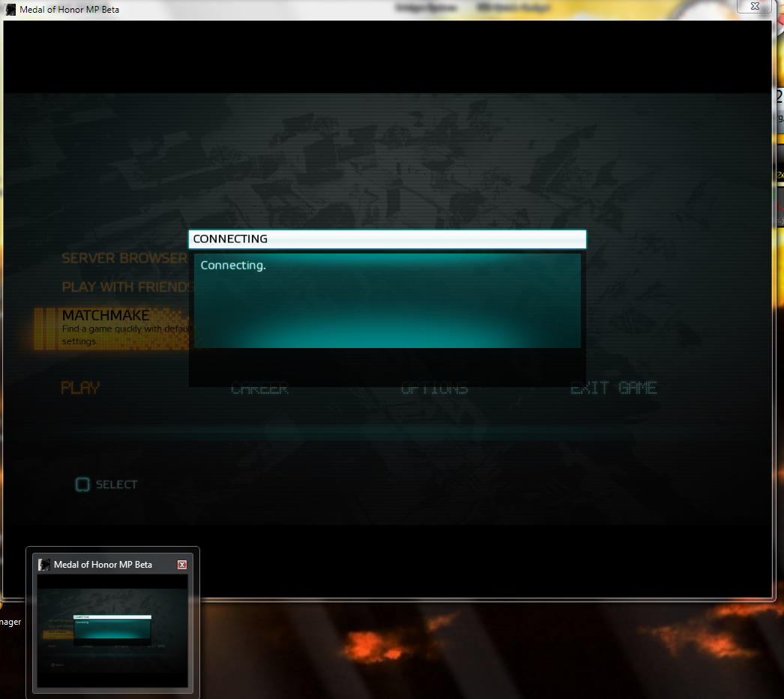Click the taskbar preview thumbnail image
The width and height of the screenshot is (784, 699).
[x=112, y=631]
